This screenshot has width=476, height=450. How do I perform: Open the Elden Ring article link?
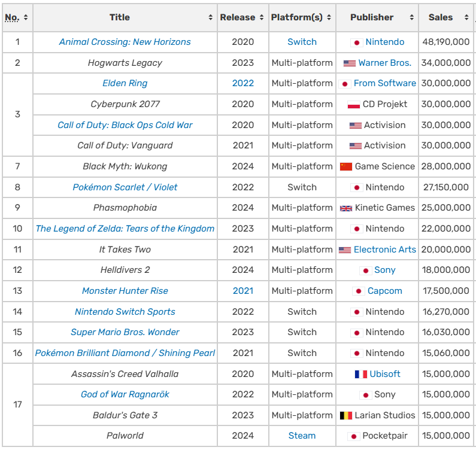coord(125,83)
